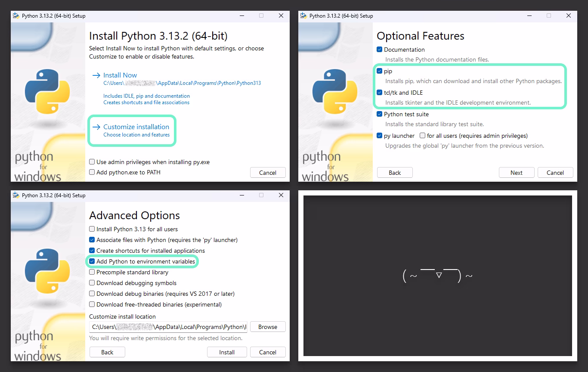Image resolution: width=588 pixels, height=372 pixels.
Task: Enable Download free-threaded binaries checkbox
Action: pos(92,304)
